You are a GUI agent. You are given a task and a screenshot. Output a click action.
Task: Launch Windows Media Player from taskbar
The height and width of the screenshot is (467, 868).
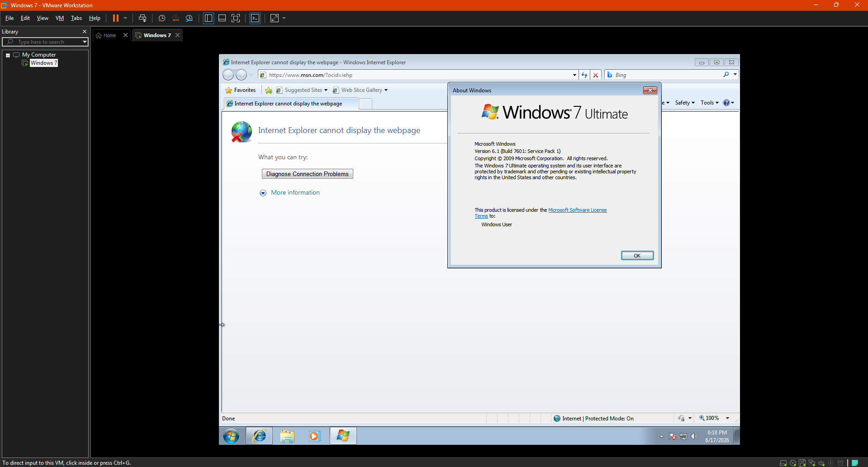(x=314, y=436)
